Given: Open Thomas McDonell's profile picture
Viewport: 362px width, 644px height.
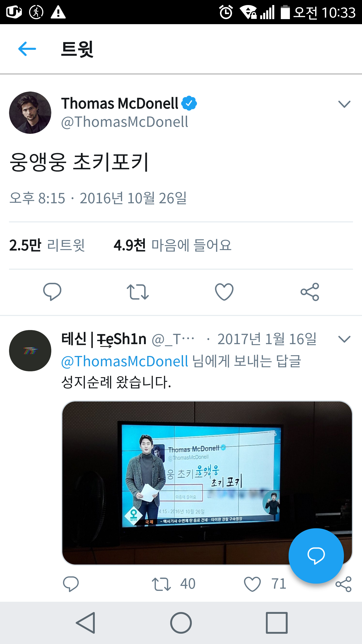Looking at the screenshot, I should coord(30,112).
